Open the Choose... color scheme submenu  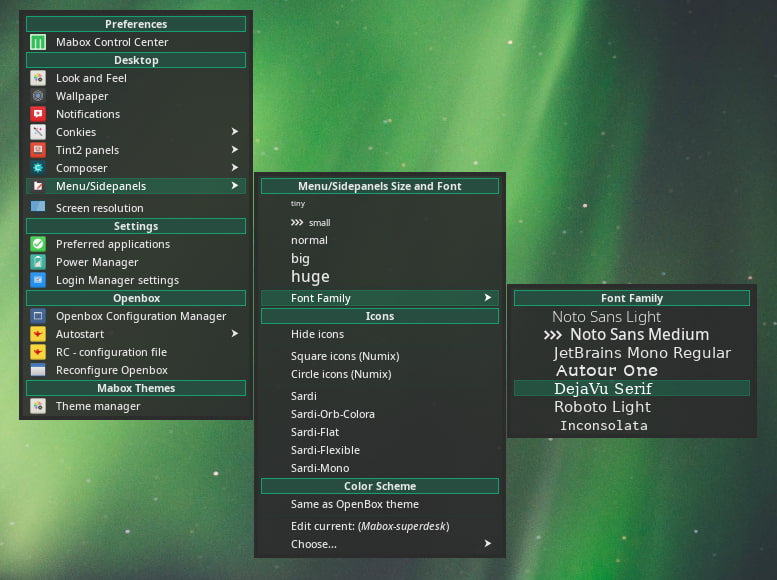(x=487, y=544)
